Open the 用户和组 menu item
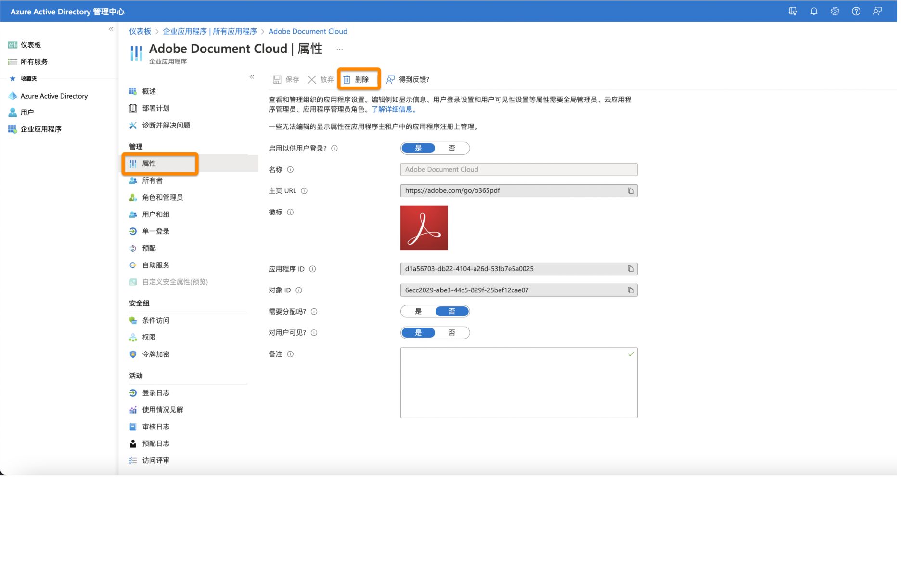This screenshot has width=924, height=580. (x=156, y=214)
